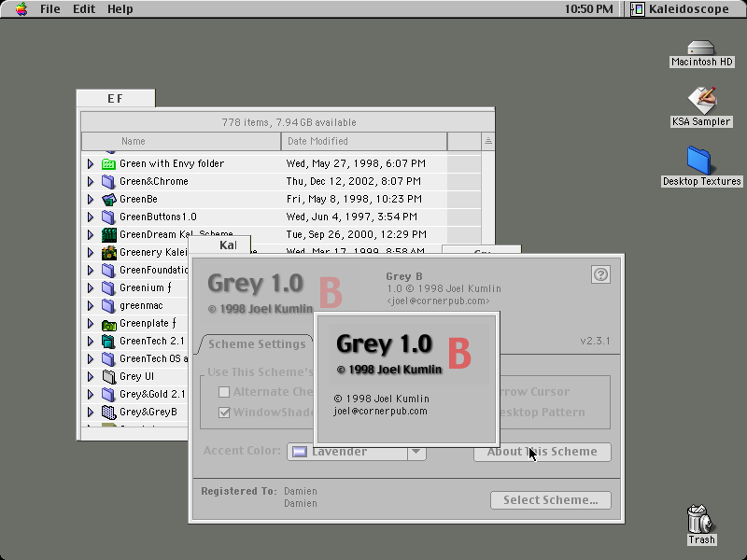Click the 'Registered To:' label
This screenshot has width=747, height=560.
pos(239,491)
